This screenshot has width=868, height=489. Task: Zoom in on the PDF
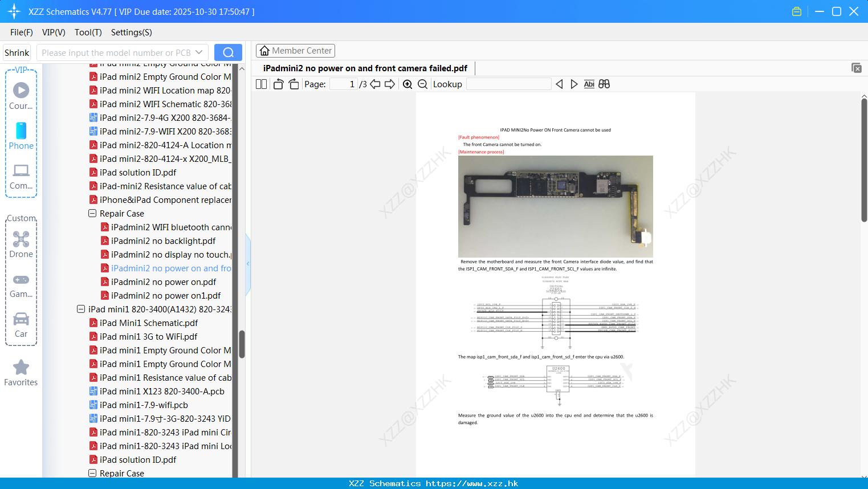pyautogui.click(x=407, y=84)
